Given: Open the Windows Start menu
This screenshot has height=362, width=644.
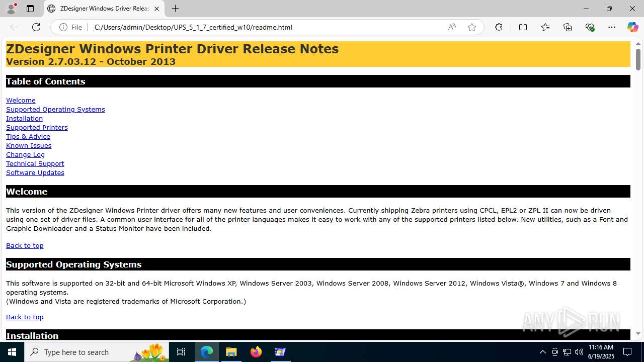Looking at the screenshot, I should pos(12,352).
